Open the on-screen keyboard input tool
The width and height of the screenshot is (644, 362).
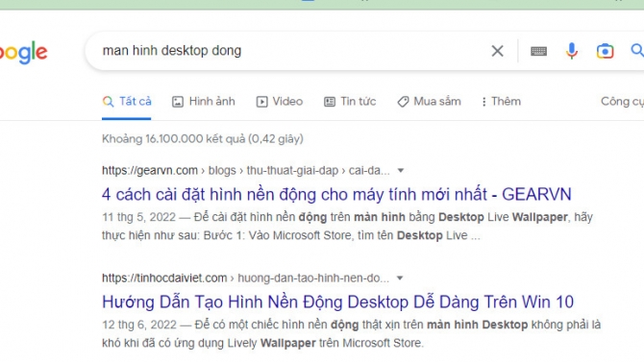click(538, 51)
